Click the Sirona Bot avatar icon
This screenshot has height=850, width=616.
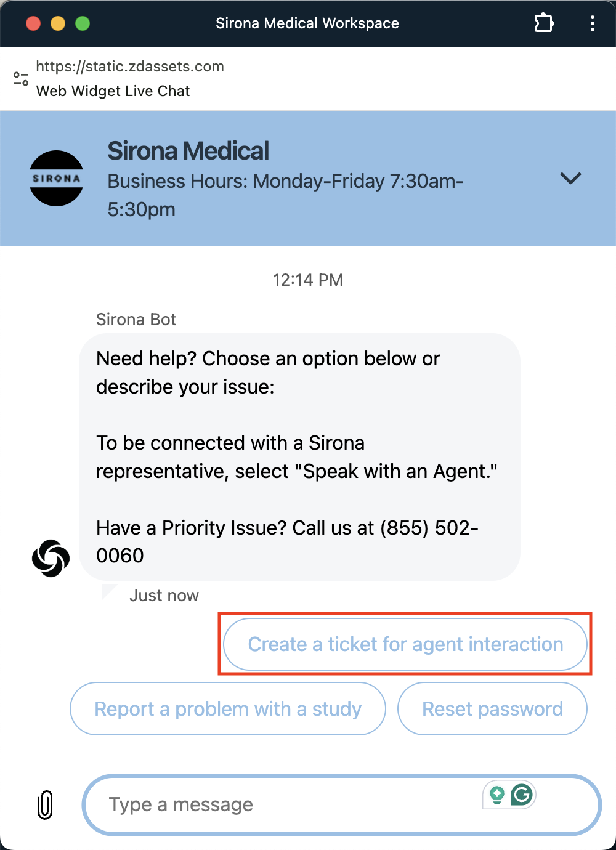(51, 558)
